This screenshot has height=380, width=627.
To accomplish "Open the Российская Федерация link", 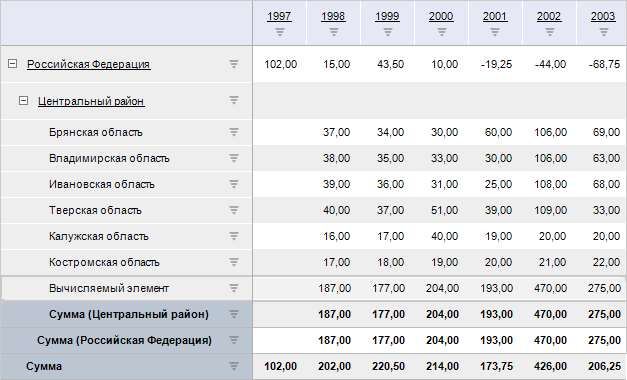I will [x=89, y=64].
